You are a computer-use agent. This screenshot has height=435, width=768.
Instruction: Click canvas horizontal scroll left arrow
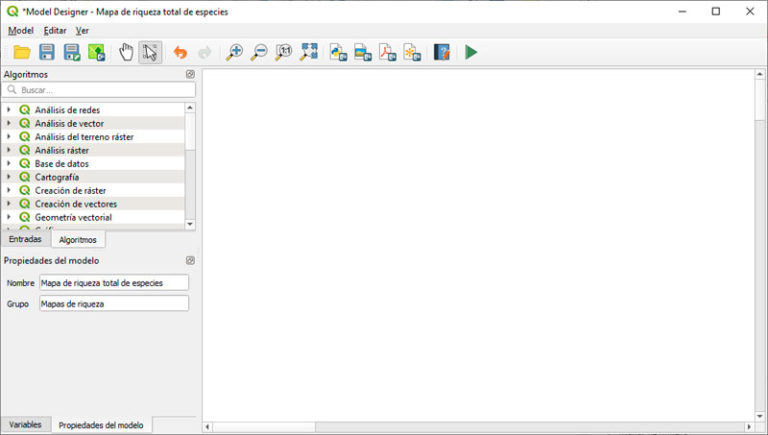coord(208,427)
